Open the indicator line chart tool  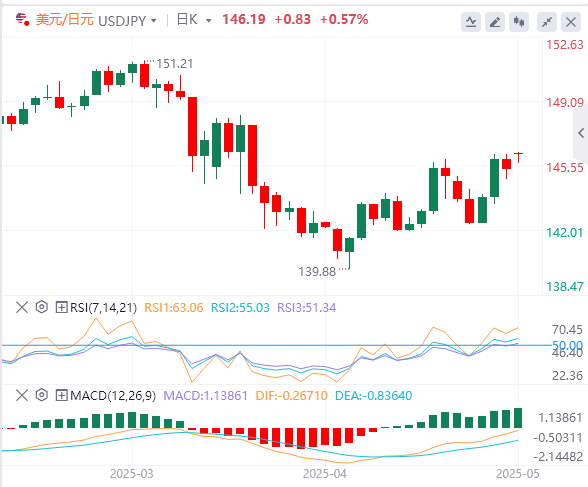[471, 22]
